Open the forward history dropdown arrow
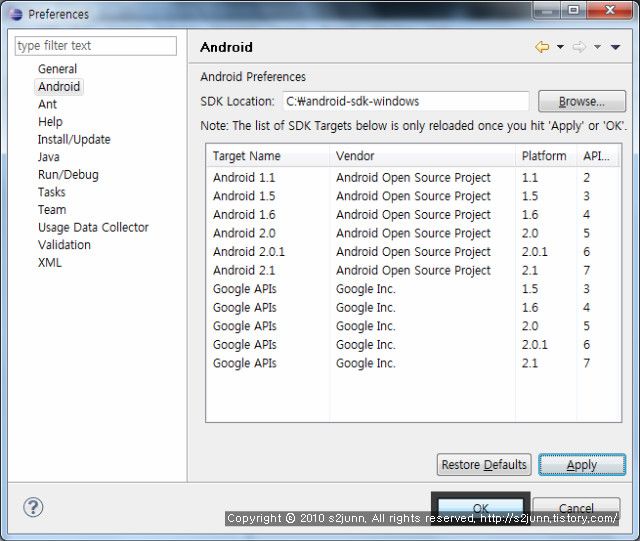Viewport: 640px width, 541px height. coord(597,47)
